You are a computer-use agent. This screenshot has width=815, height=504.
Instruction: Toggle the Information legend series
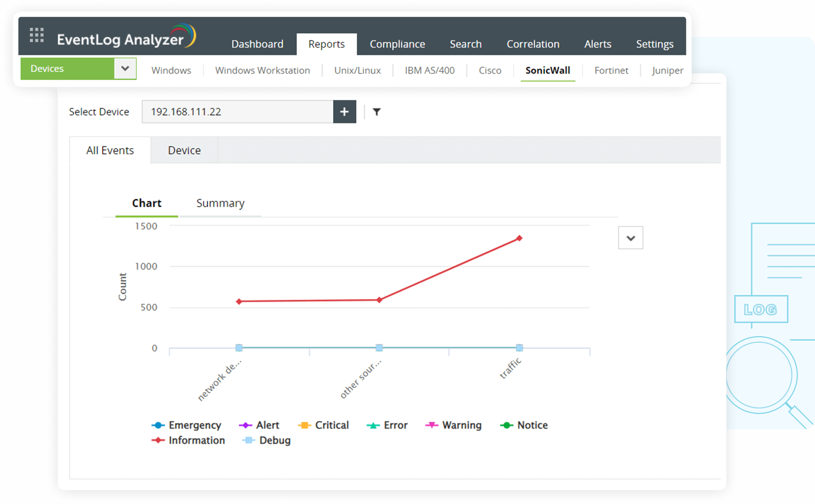click(x=188, y=440)
